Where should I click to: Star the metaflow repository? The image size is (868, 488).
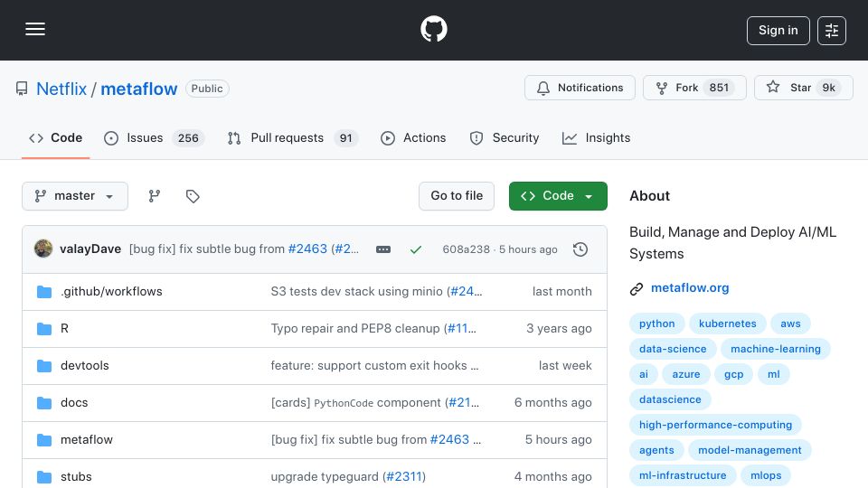pyautogui.click(x=803, y=88)
